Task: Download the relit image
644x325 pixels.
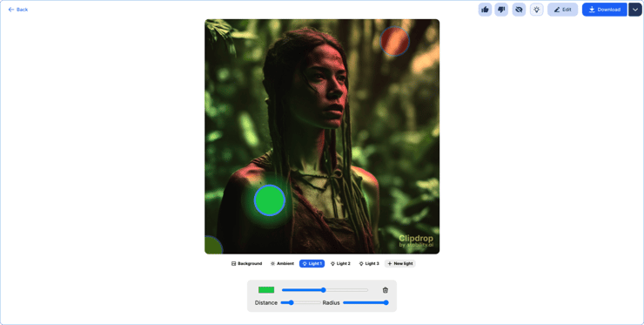Action: [605, 10]
